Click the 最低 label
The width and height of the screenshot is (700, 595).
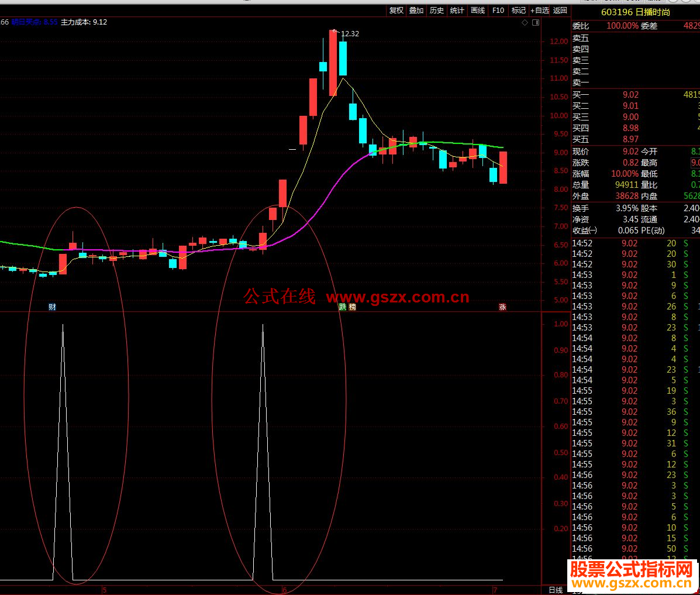649,174
